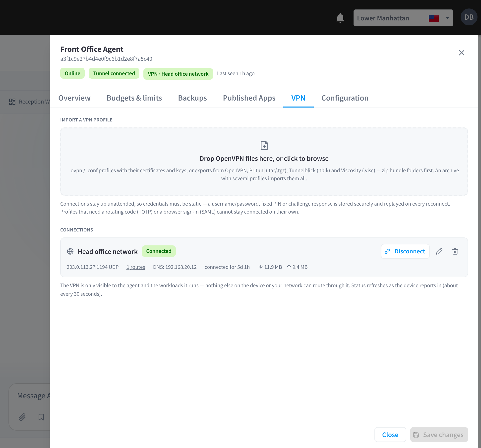Image resolution: width=481 pixels, height=448 pixels.
Task: Click the 'Last seen 1h ago' text
Action: [236, 73]
